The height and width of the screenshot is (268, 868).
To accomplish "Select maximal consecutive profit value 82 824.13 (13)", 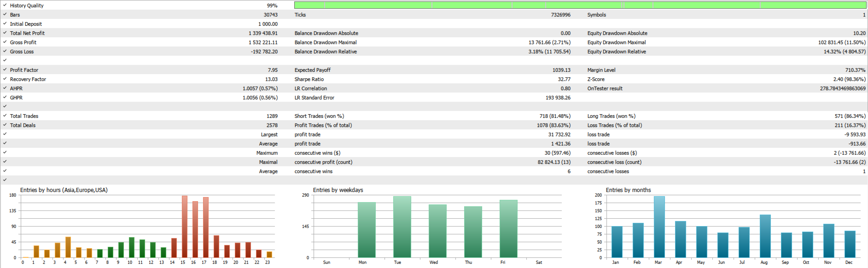I will [x=554, y=162].
